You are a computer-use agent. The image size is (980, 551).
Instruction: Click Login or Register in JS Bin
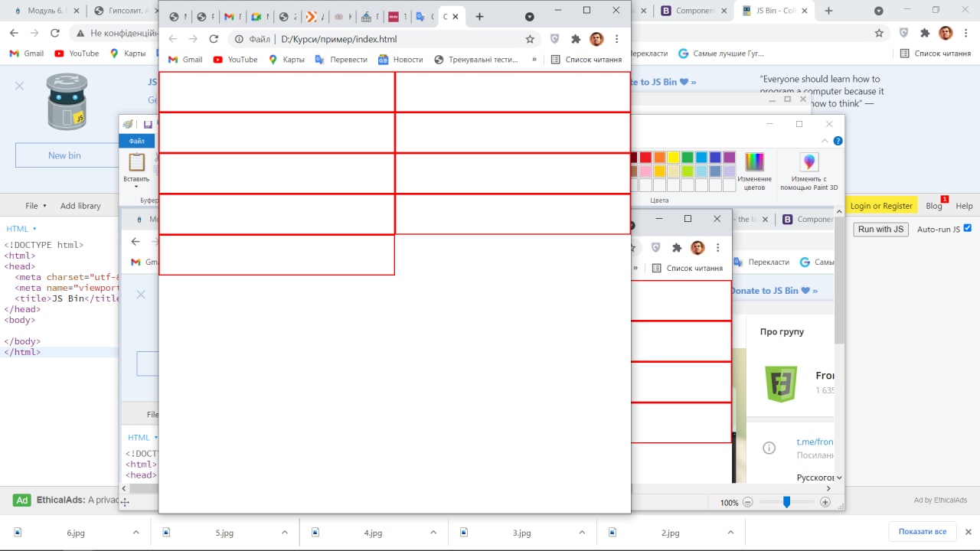coord(881,206)
